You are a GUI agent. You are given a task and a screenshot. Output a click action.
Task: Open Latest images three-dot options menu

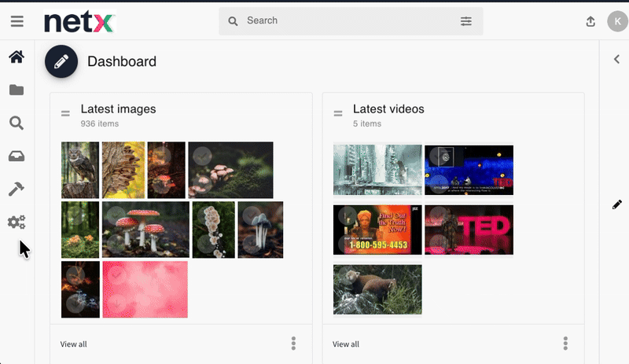tap(293, 344)
